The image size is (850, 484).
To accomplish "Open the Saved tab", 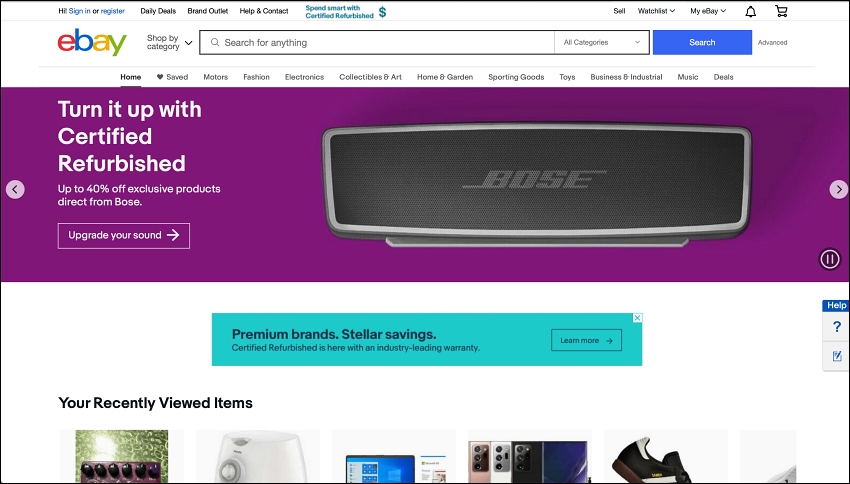I will click(x=172, y=77).
